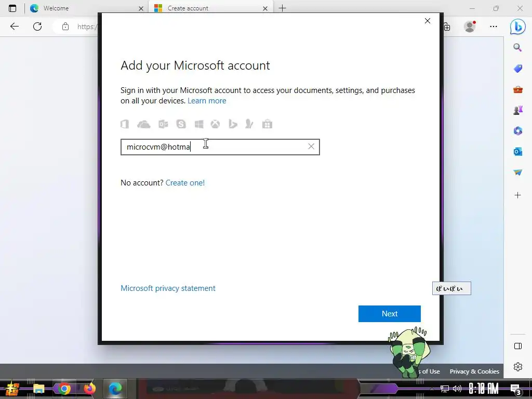This screenshot has height=399, width=532.
Task: Click the Xbox service icon
Action: (x=215, y=124)
